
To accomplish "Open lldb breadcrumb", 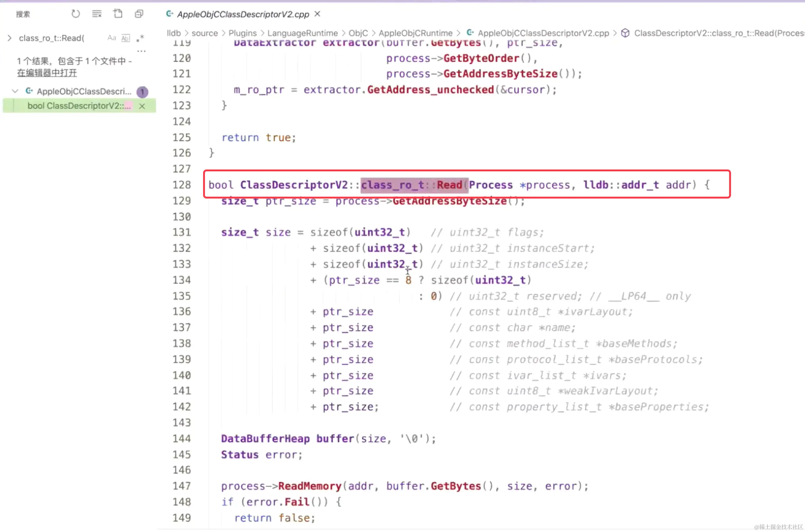I will (174, 33).
